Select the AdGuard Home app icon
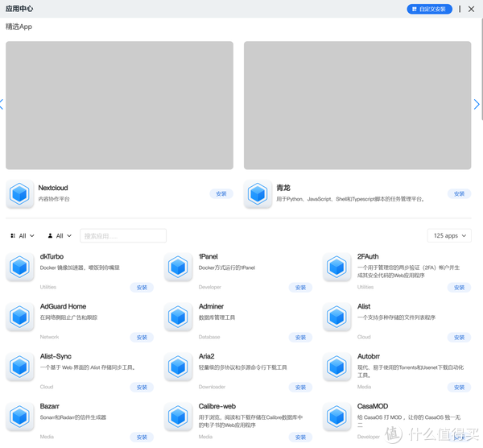 19,317
